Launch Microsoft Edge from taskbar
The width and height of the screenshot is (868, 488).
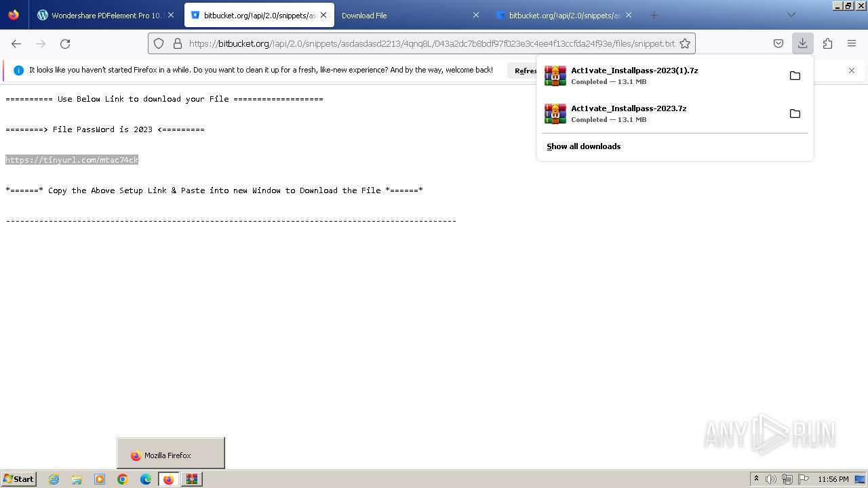(x=146, y=479)
